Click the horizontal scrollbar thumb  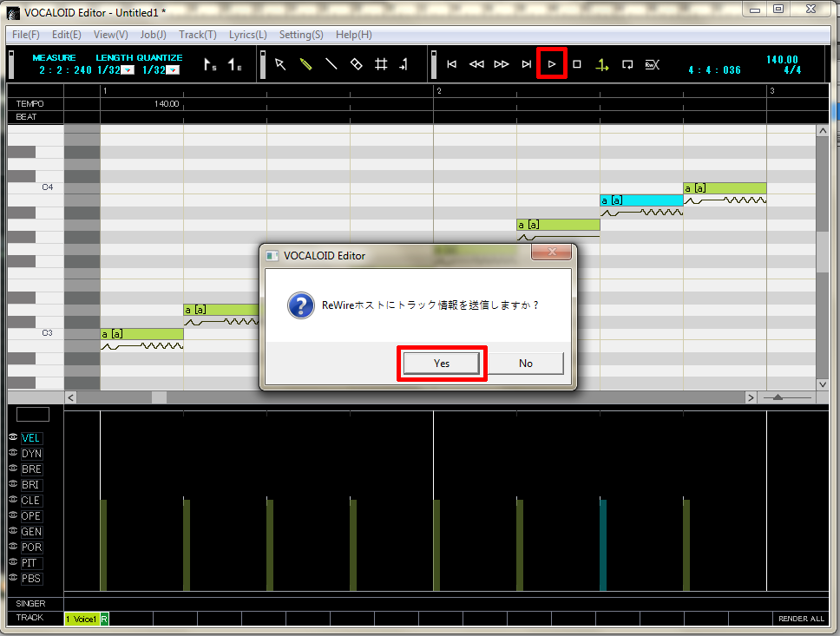coord(159,397)
